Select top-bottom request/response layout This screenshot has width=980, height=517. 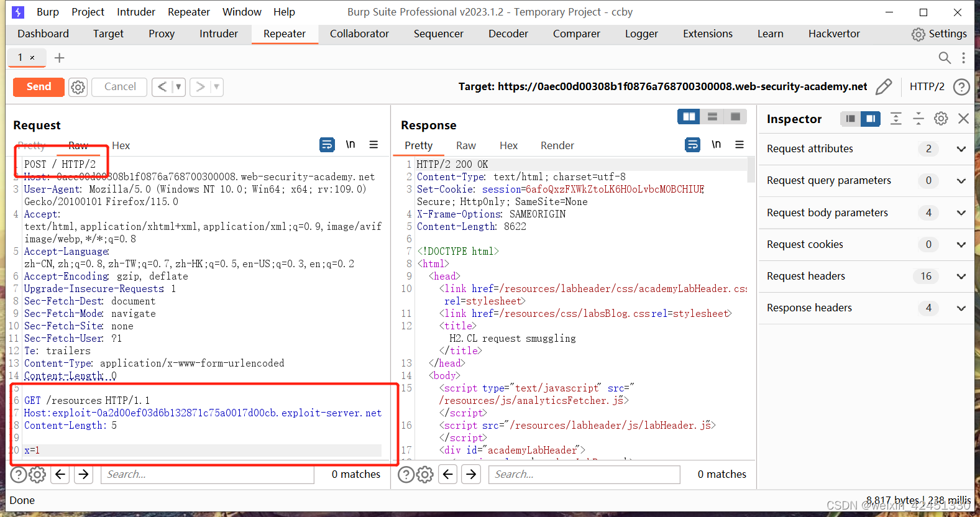pos(712,117)
